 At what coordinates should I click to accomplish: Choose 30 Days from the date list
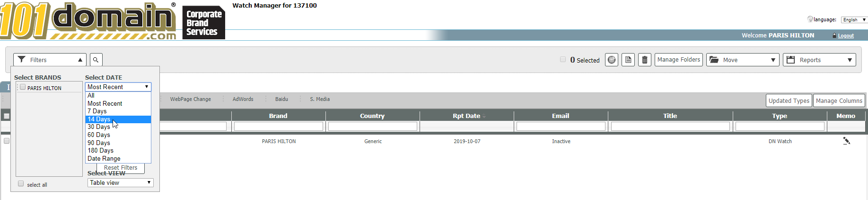99,127
